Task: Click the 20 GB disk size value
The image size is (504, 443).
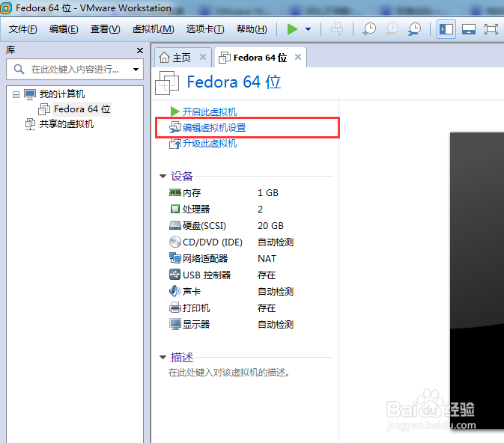Action: pos(270,226)
